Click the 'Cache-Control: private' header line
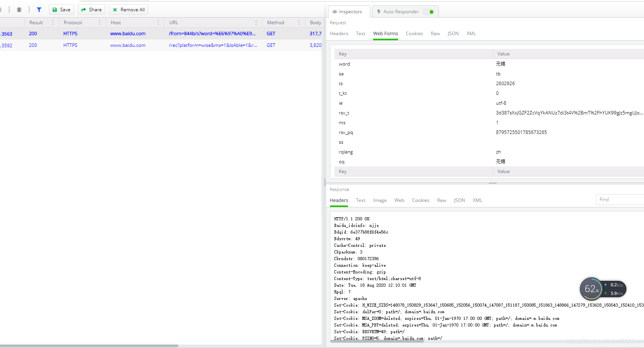Image resolution: width=644 pixels, height=348 pixels. pyautogui.click(x=360, y=245)
